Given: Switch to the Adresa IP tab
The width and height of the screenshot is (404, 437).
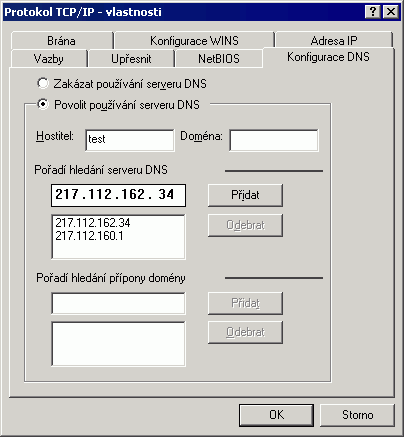Looking at the screenshot, I should [x=334, y=41].
